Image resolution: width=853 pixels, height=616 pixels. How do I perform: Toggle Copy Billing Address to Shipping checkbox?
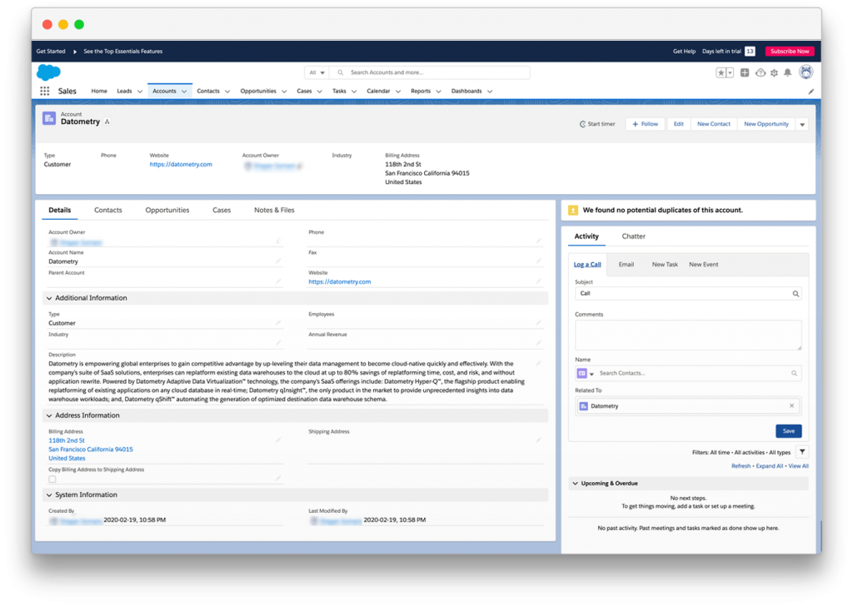(52, 479)
